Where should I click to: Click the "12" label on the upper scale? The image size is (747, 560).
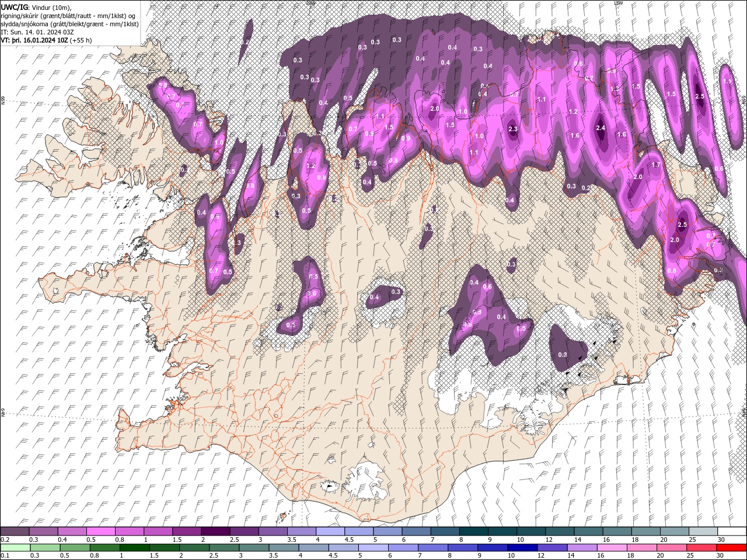(548, 540)
